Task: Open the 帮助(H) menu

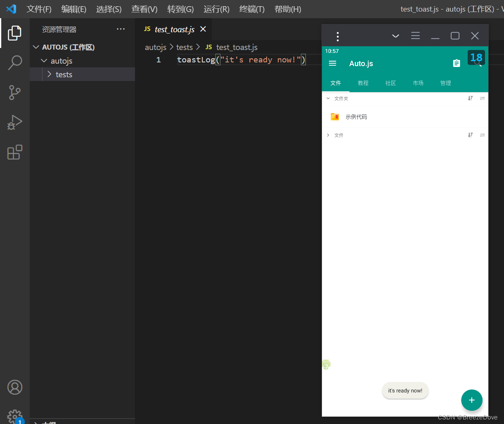Action: (288, 9)
